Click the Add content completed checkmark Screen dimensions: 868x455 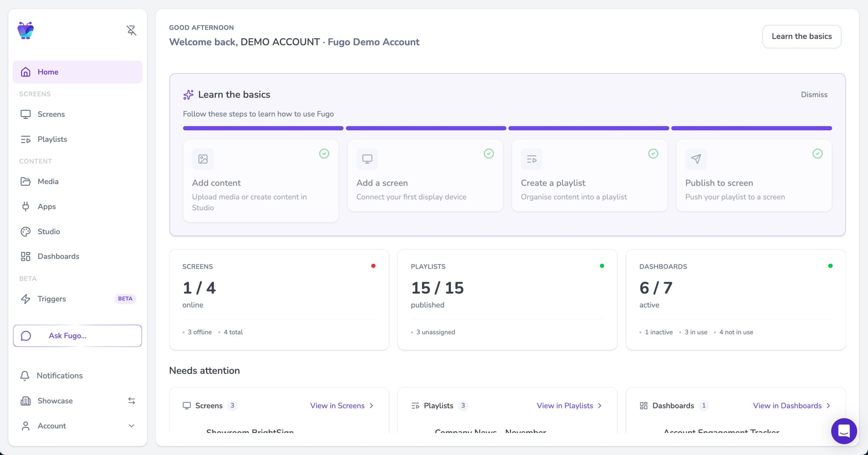pos(324,154)
